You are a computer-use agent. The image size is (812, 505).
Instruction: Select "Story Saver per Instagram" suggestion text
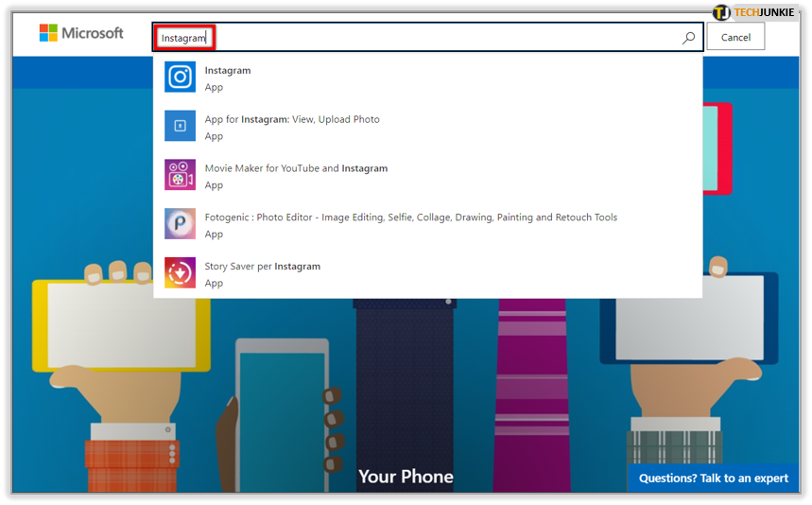tap(263, 267)
